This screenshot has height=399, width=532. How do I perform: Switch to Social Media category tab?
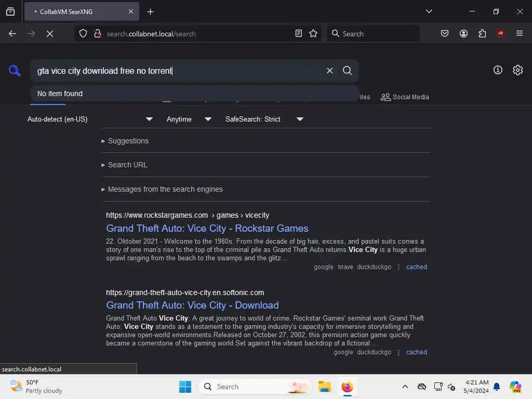coord(405,97)
